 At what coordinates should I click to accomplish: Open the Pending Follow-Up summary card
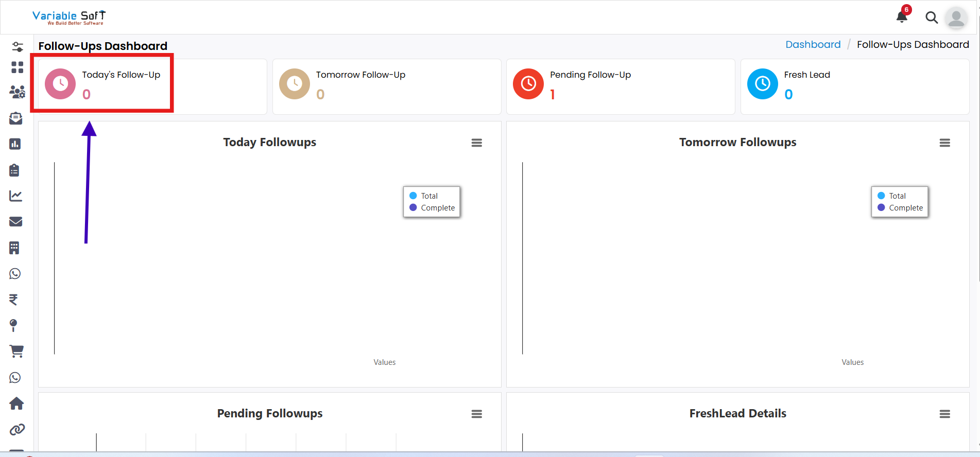coord(620,86)
